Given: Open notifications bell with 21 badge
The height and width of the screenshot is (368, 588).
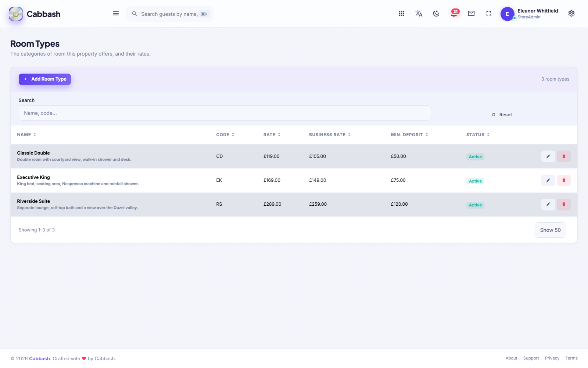Looking at the screenshot, I should [454, 14].
